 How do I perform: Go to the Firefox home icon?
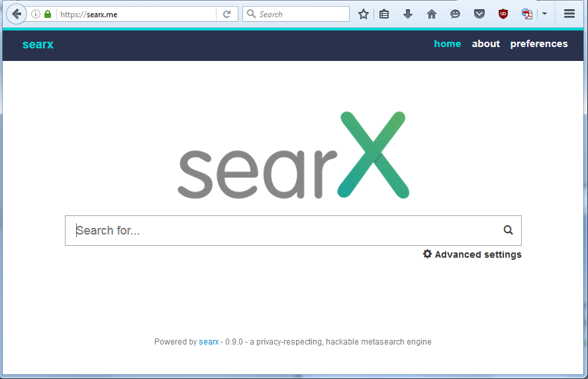pos(432,15)
